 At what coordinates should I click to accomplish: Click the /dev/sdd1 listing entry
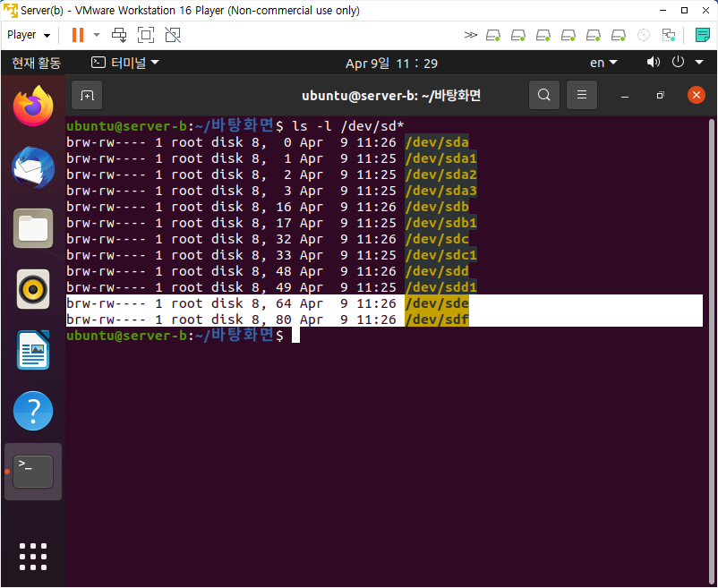440,287
